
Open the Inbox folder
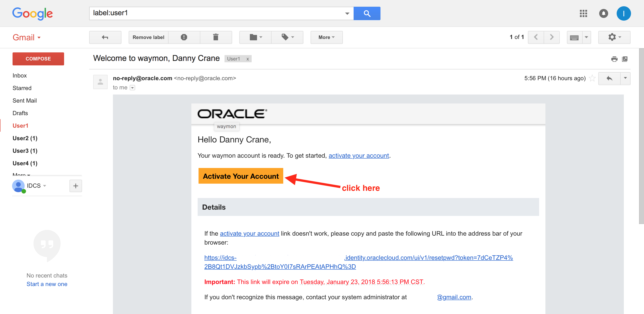19,75
